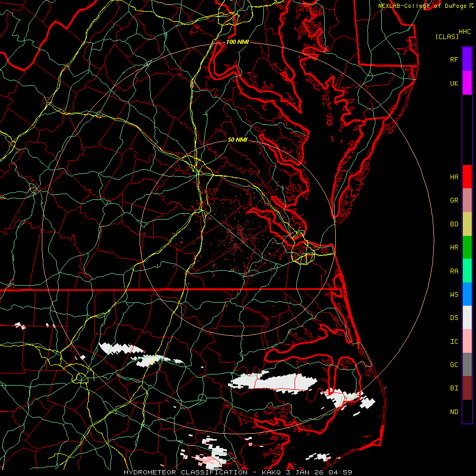Click the DS legend label
Image resolution: width=476 pixels, height=476 pixels.
(454, 318)
